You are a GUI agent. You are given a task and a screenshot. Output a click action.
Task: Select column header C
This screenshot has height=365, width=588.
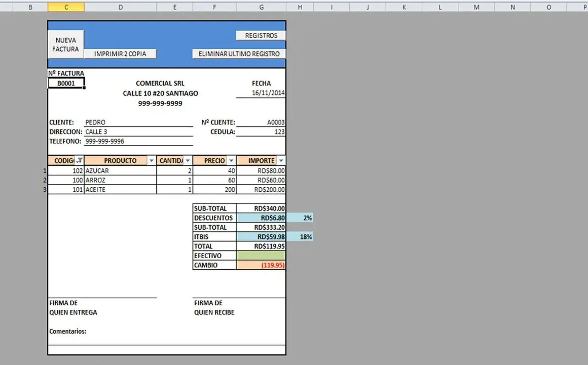(x=66, y=7)
